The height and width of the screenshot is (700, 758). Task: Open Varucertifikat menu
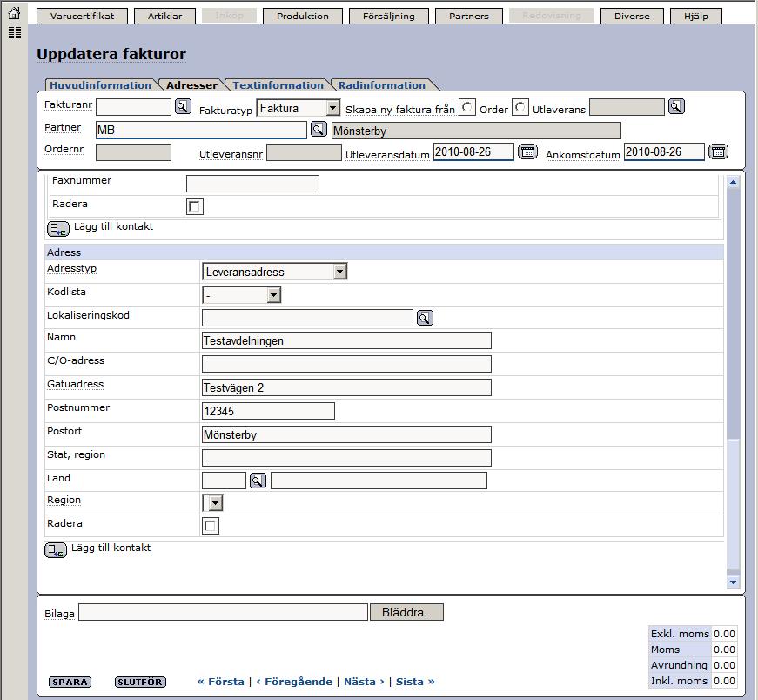click(82, 16)
